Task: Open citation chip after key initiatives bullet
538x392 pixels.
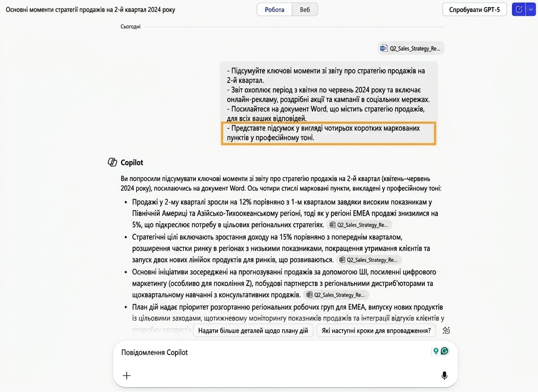Action: tap(336, 295)
